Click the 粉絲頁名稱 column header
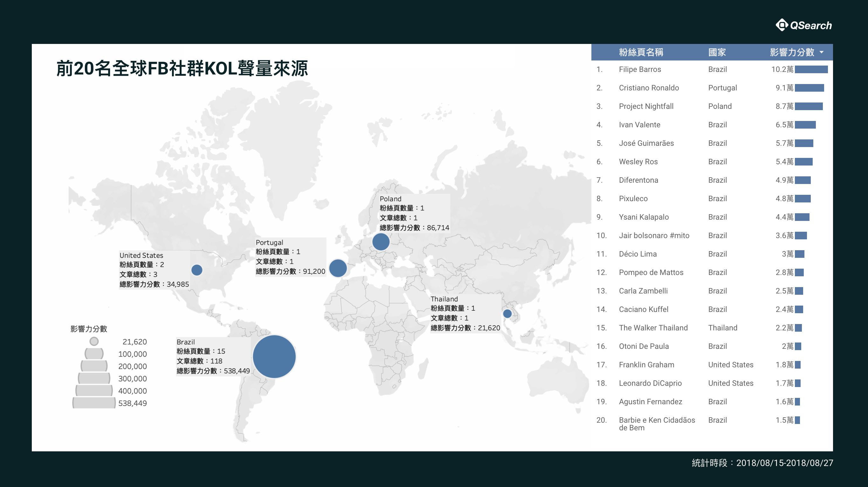This screenshot has height=487, width=868. tap(641, 52)
